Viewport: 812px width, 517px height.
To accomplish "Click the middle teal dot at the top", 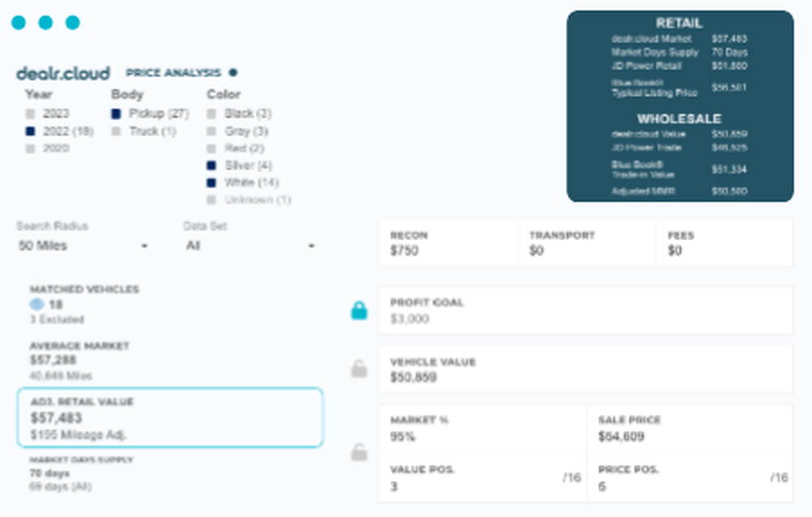I will click(x=45, y=23).
